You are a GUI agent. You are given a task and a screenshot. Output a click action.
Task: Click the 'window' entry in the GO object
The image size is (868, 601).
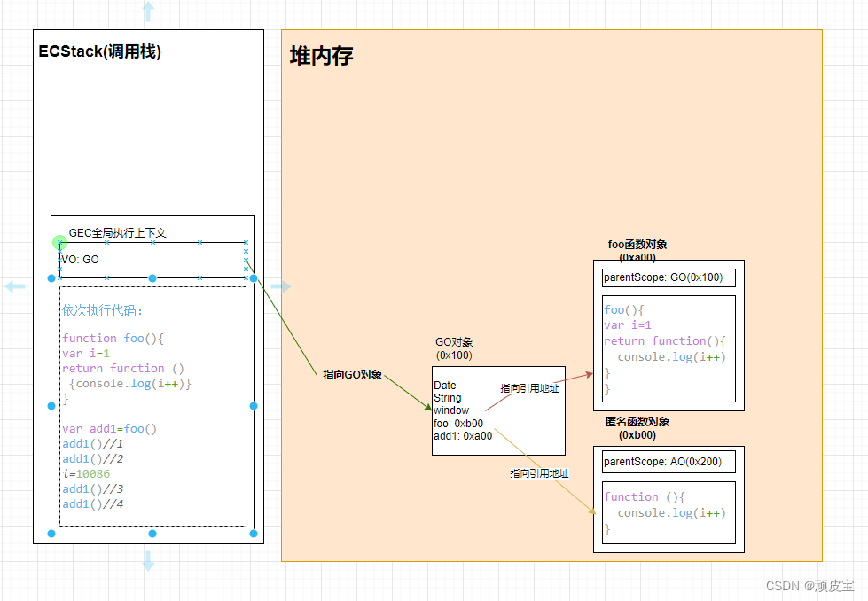click(451, 410)
